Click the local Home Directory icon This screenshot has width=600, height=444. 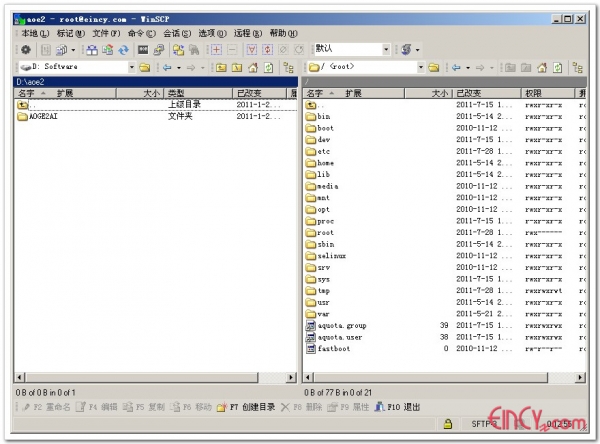pyautogui.click(x=253, y=68)
